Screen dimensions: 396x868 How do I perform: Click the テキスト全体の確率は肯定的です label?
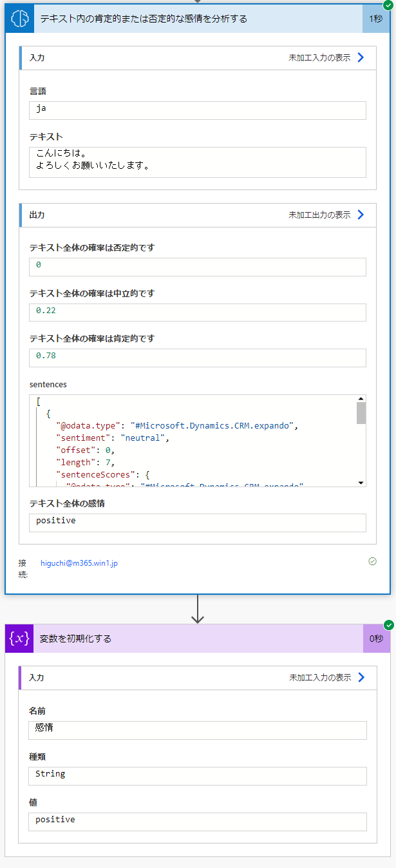pyautogui.click(x=92, y=338)
